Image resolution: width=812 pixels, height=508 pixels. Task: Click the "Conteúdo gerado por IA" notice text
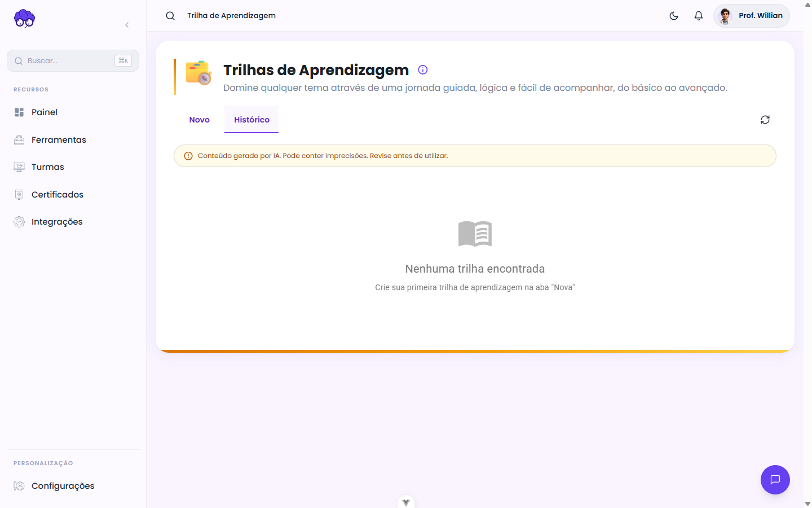[323, 156]
